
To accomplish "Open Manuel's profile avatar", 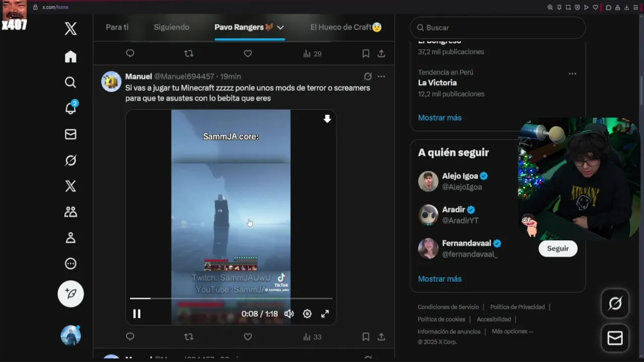I will [111, 81].
